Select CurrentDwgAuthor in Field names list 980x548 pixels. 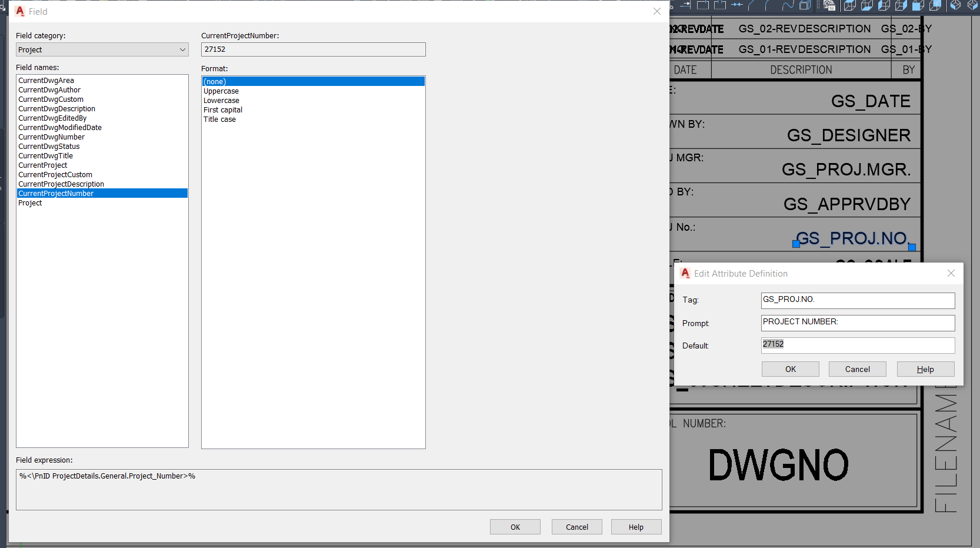click(x=49, y=89)
